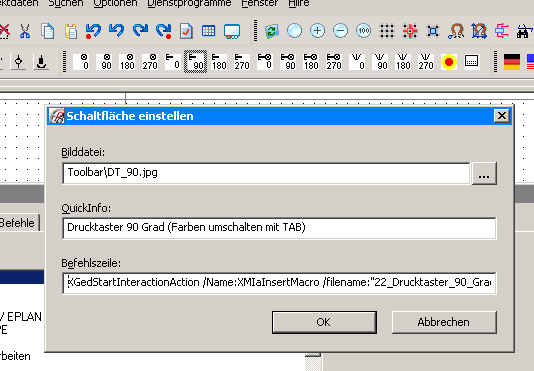This screenshot has height=371, width=534.
Task: Open the Hilfe menu
Action: [x=299, y=3]
